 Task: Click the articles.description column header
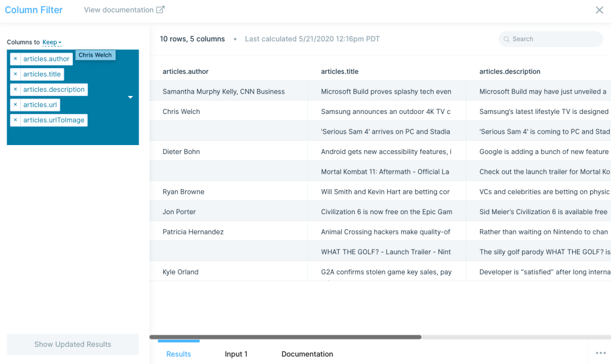(509, 72)
